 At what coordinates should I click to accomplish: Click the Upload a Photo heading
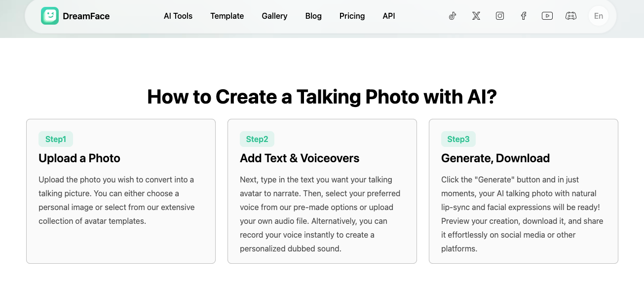click(x=79, y=158)
